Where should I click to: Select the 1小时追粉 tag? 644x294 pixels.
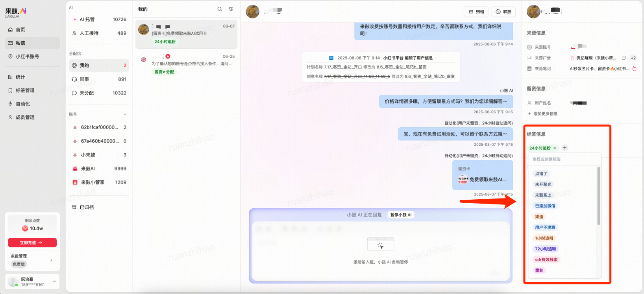coord(544,238)
